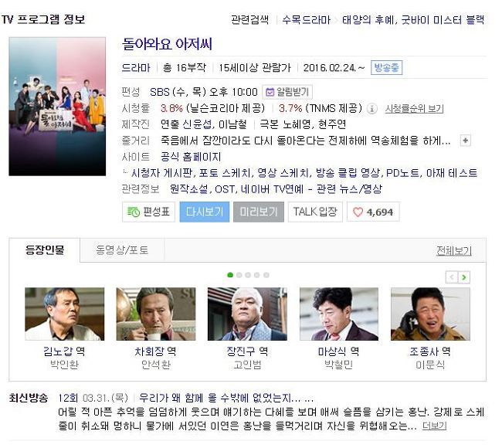
Task: Switch to the 동영상/포토 tab
Action: click(x=122, y=249)
